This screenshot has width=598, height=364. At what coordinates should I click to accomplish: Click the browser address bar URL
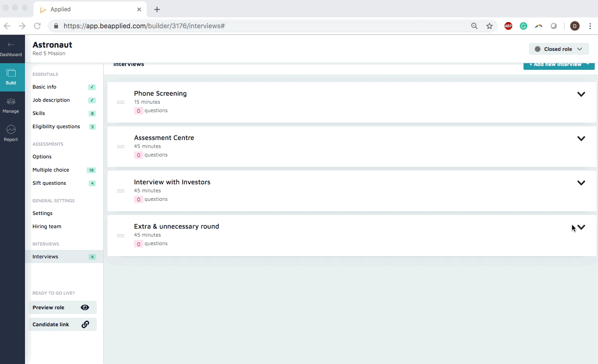[x=144, y=26]
